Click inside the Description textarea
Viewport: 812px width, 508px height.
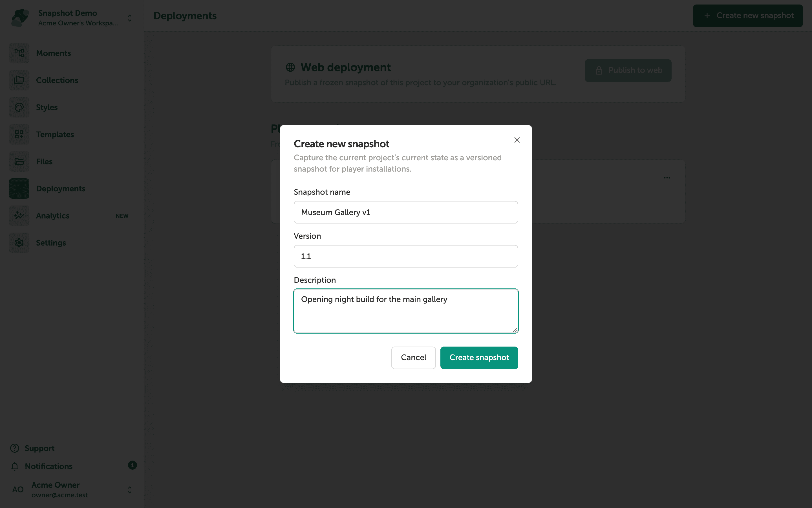[406, 311]
